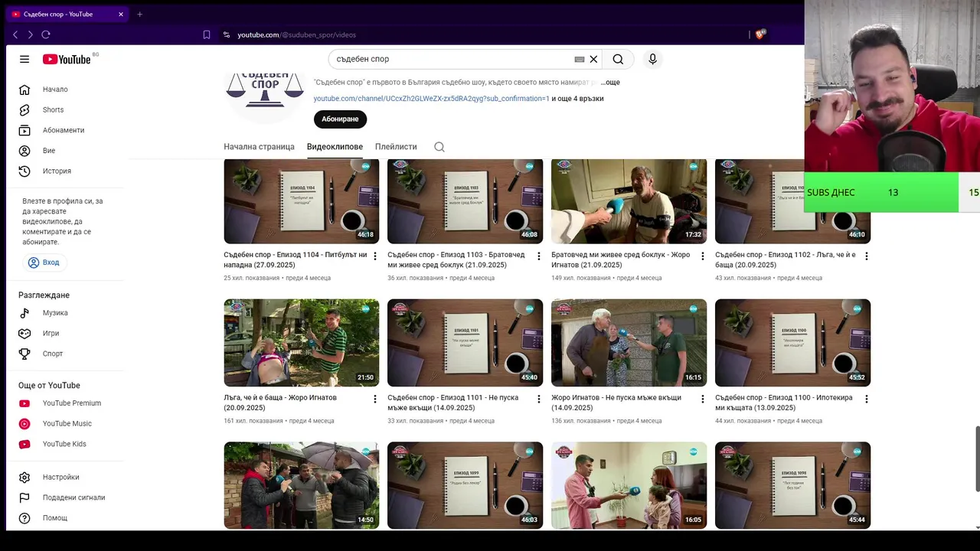Click the YouTube logo
Screen dimensions: 980x551
pos(67,59)
